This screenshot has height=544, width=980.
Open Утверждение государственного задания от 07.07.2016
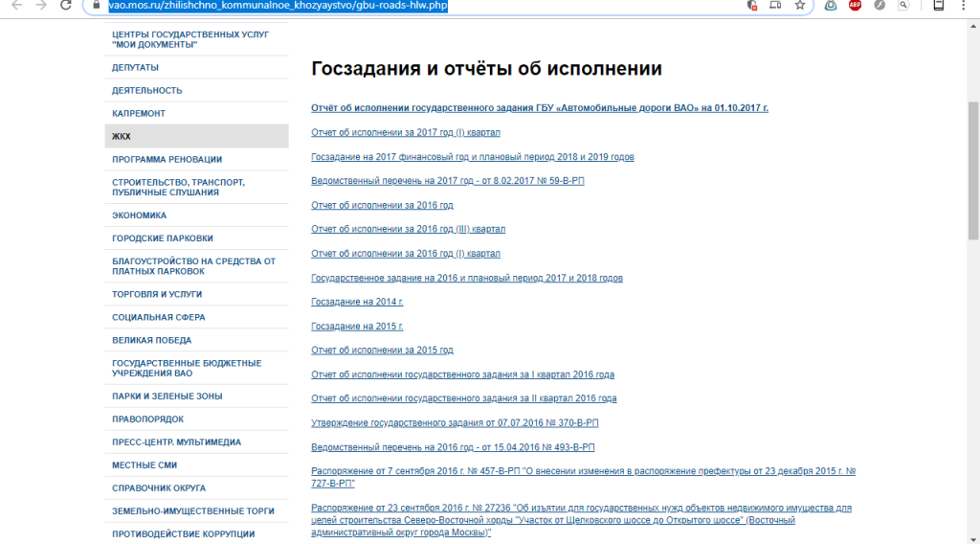click(x=455, y=422)
